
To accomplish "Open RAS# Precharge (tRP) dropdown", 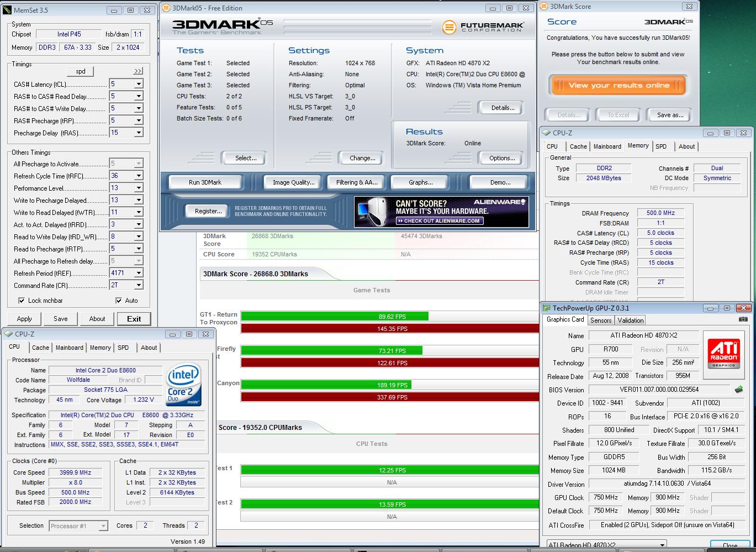I will coord(139,120).
